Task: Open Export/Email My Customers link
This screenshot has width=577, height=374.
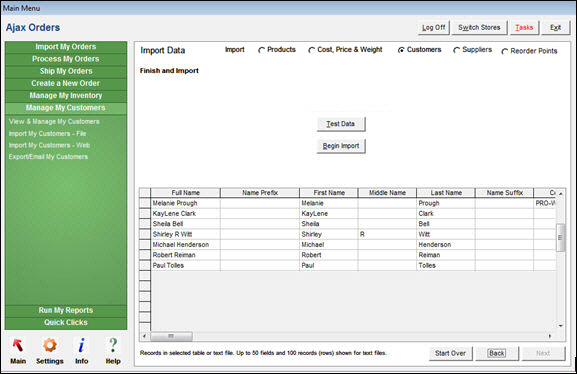Action: click(48, 157)
